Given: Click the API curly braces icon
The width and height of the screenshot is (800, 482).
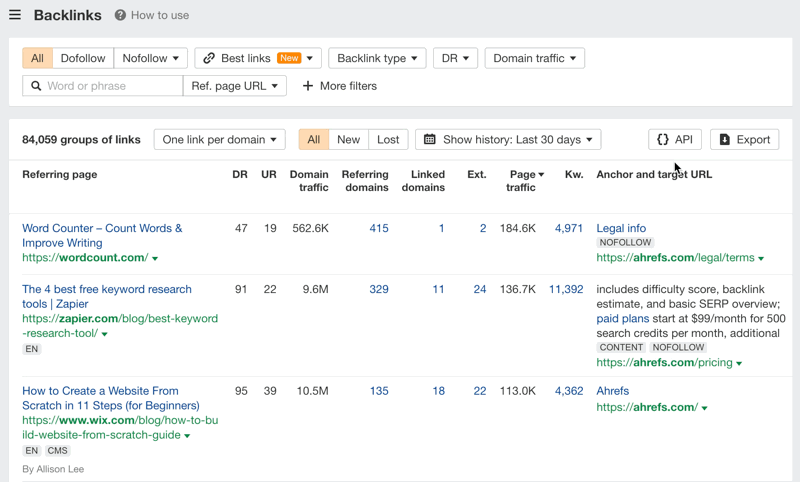Looking at the screenshot, I should (x=663, y=140).
